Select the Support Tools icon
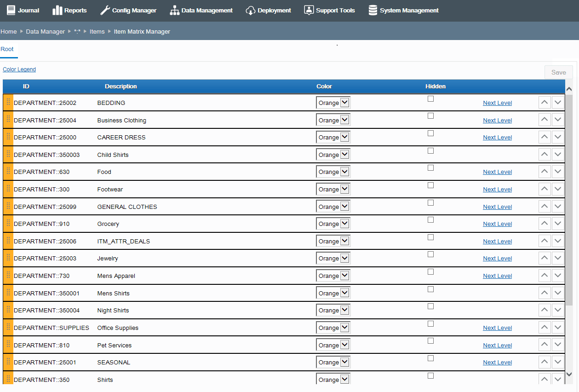Viewport: 579px width, 392px height. 309,10
